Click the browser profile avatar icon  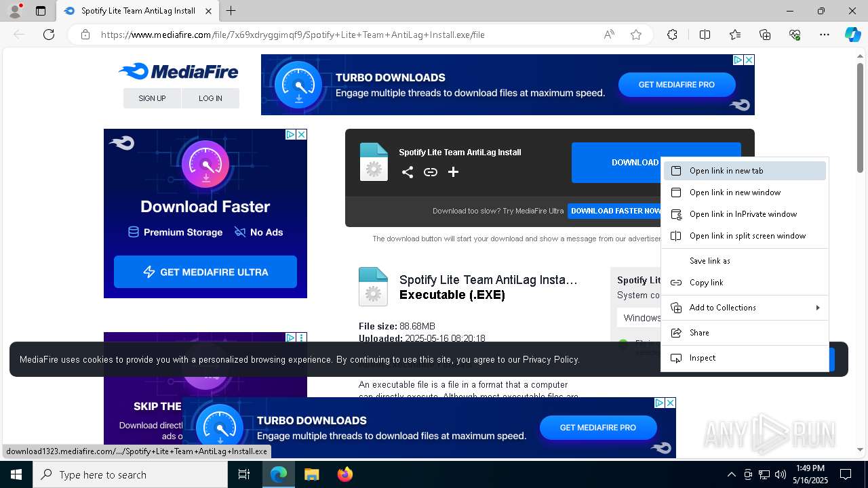pos(15,11)
